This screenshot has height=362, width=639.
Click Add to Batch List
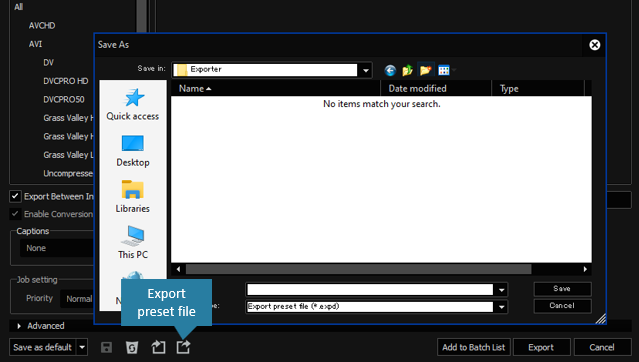(x=474, y=347)
